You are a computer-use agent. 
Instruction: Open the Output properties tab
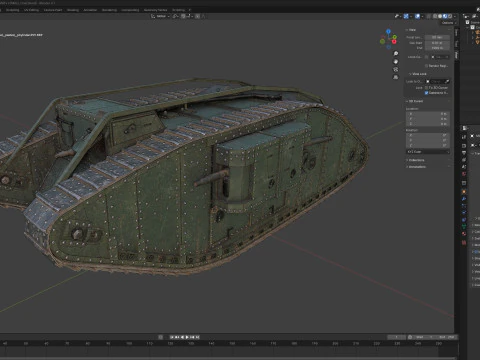[464, 153]
